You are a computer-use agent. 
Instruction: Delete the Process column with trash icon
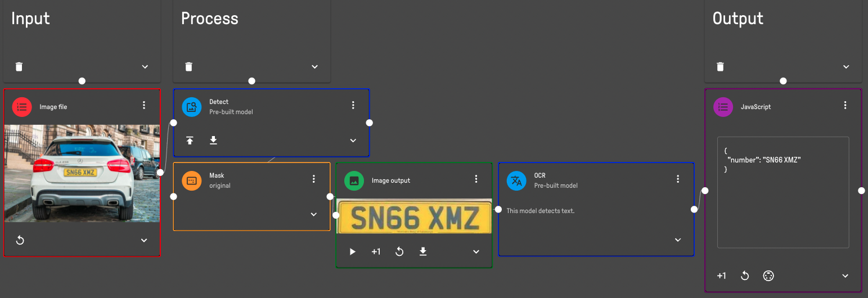(x=189, y=67)
